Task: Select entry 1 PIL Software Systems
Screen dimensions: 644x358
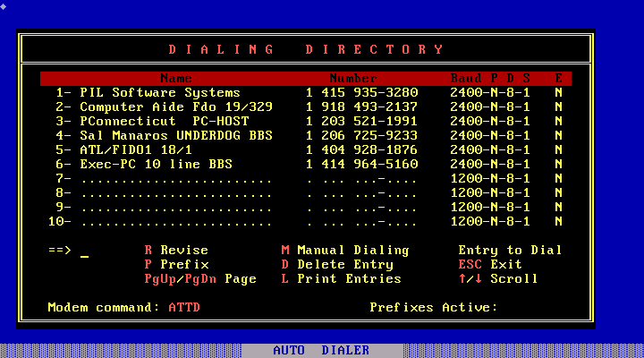Action: [148, 92]
